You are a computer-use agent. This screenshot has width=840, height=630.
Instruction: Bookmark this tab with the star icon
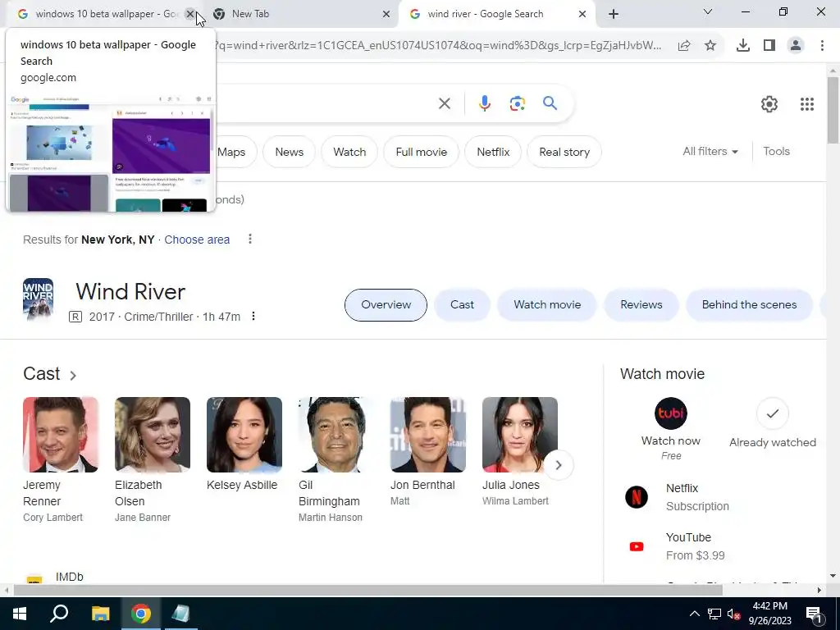(x=710, y=46)
